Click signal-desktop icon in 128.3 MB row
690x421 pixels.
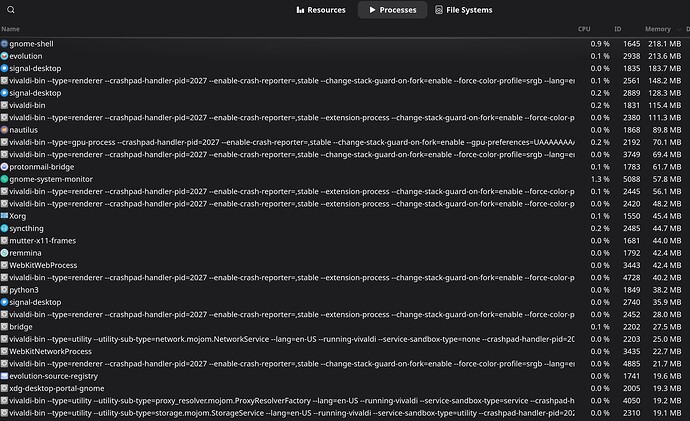click(4, 93)
